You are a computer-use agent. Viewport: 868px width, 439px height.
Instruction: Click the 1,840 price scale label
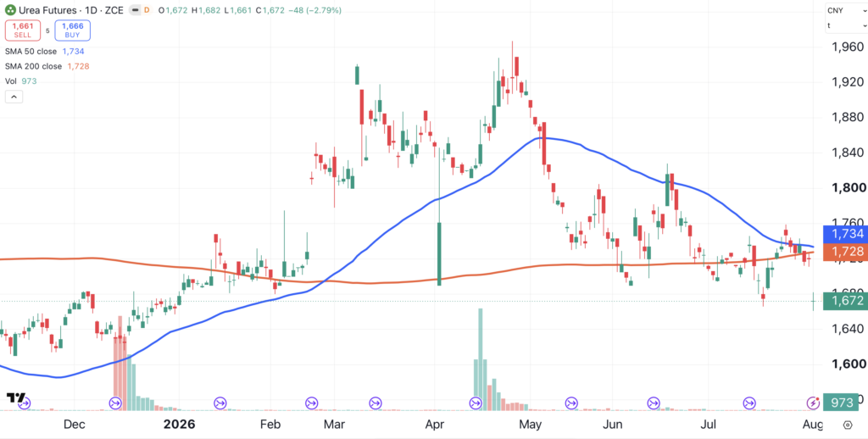click(848, 153)
